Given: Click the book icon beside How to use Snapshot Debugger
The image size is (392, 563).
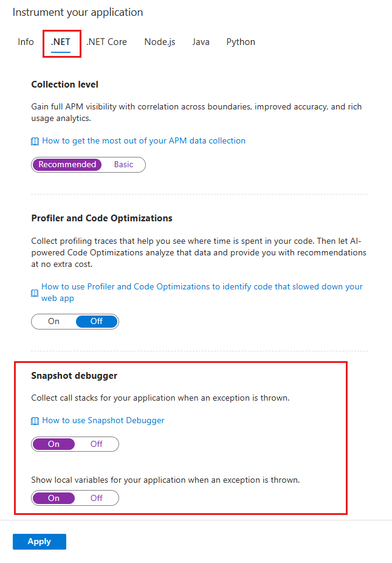Looking at the screenshot, I should (35, 420).
